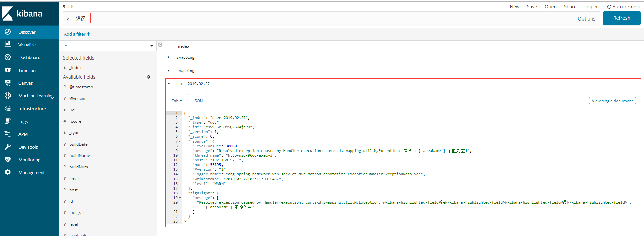Open query Options link

pos(587,19)
